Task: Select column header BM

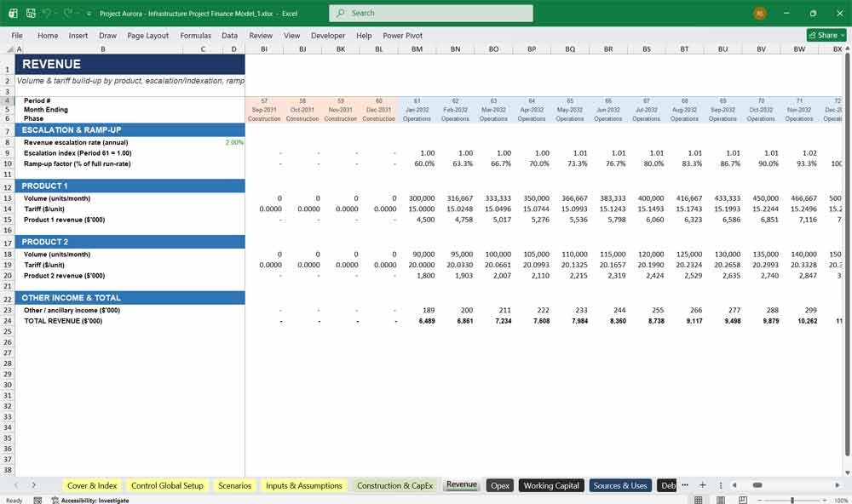Action: click(x=417, y=49)
